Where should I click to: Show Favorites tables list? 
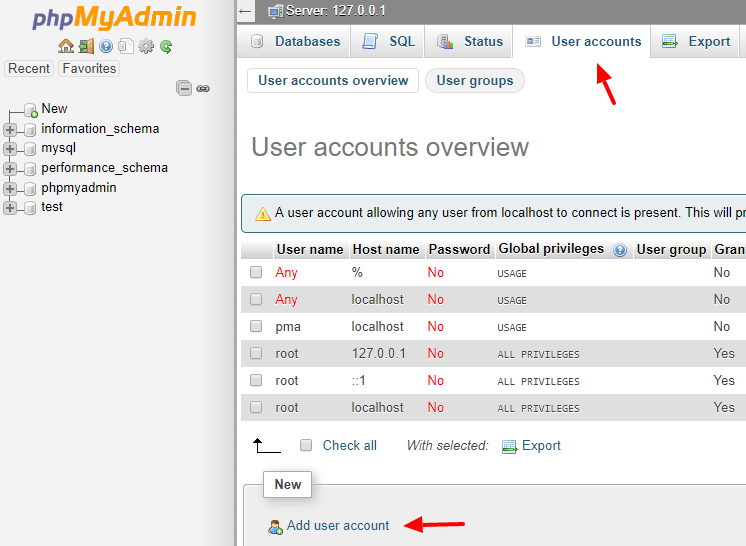[x=89, y=68]
